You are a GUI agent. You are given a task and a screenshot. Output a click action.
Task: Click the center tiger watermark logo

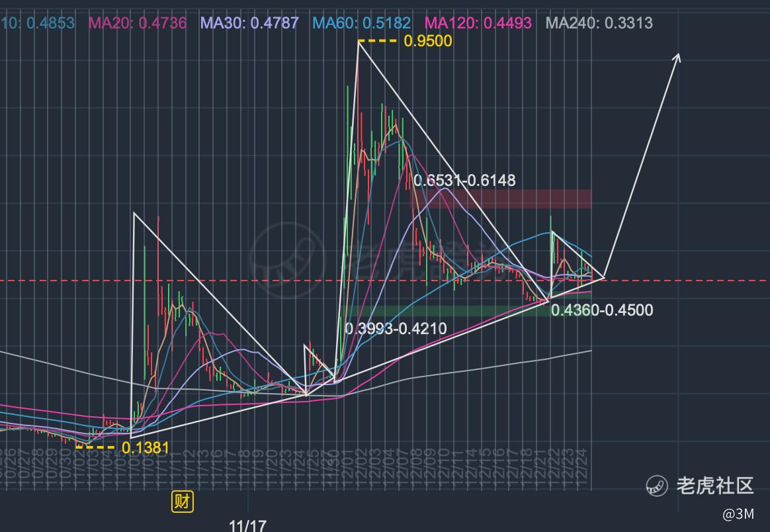(x=287, y=260)
